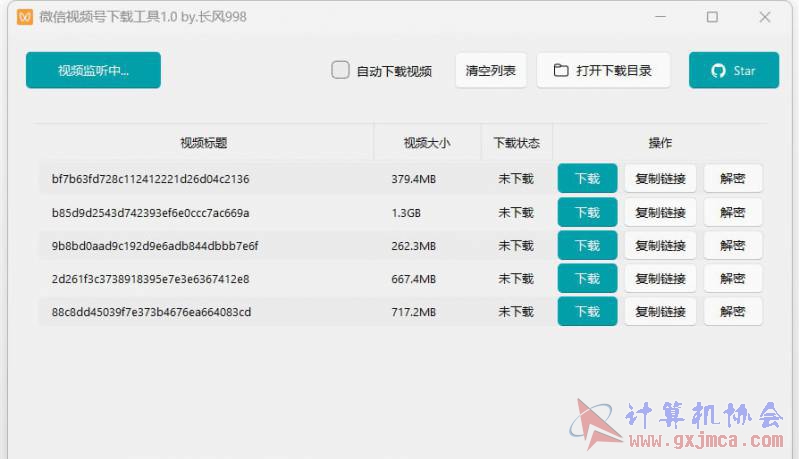Screen dimensions: 799x459
Task: Download the 1.3GB video b85d9d25...
Action: [x=588, y=212]
